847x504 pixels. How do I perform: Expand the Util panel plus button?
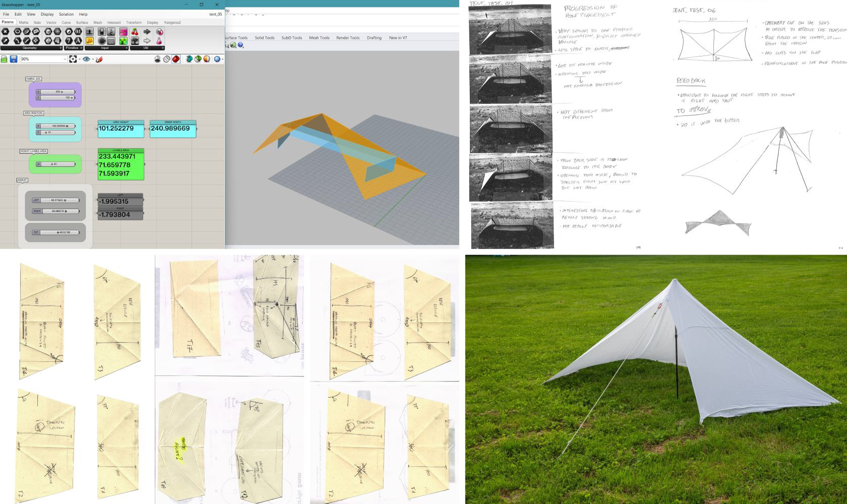162,48
